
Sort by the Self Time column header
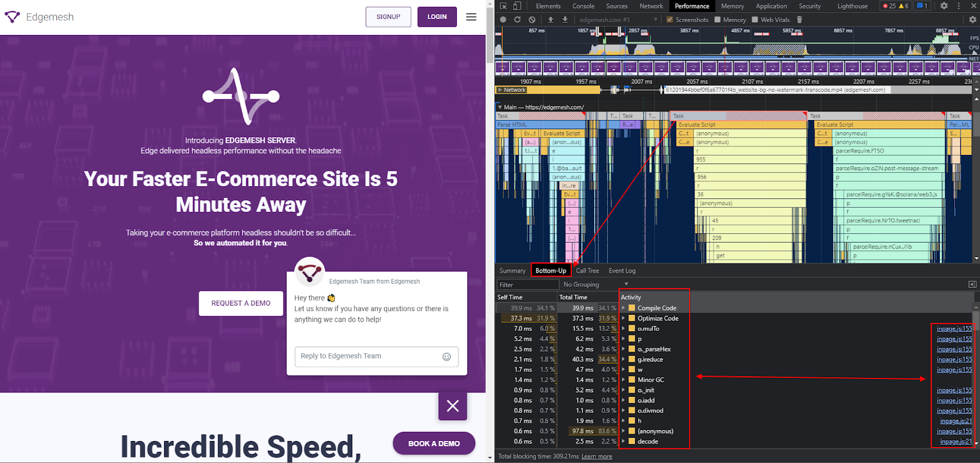pyautogui.click(x=526, y=297)
